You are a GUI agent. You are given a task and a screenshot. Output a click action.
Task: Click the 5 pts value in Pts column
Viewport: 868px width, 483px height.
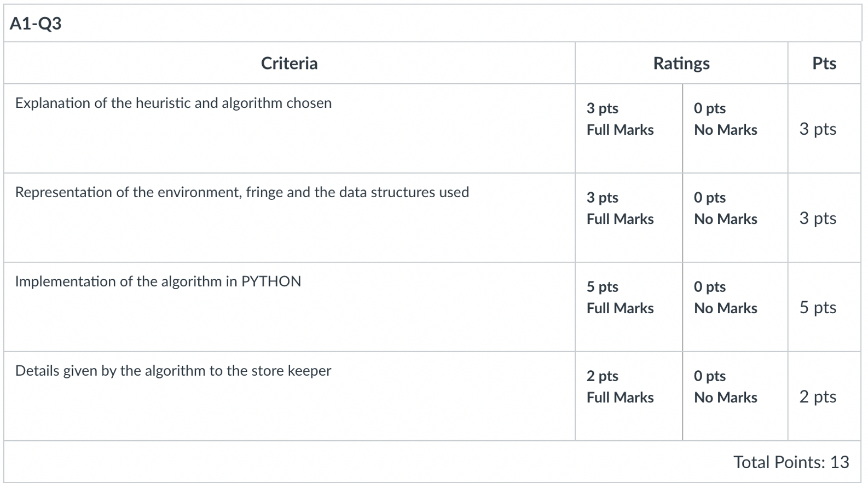point(818,308)
